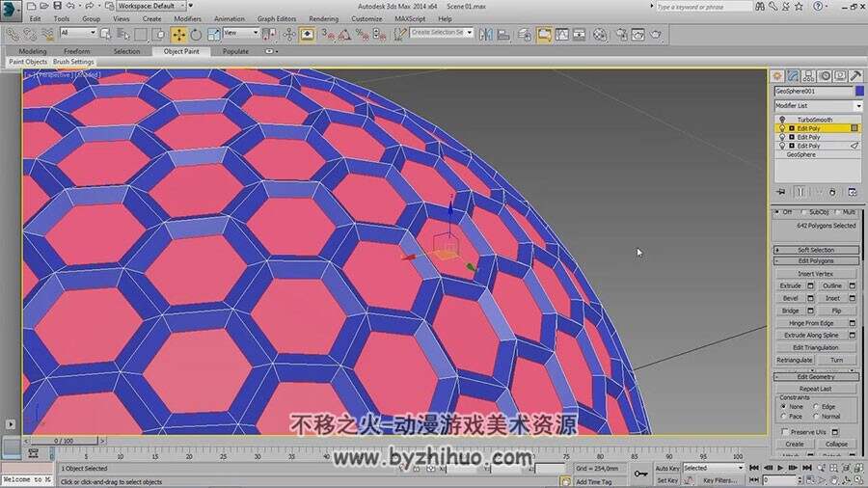Collapse the Edit Geometry rollout
The width and height of the screenshot is (868, 488).
click(x=816, y=377)
